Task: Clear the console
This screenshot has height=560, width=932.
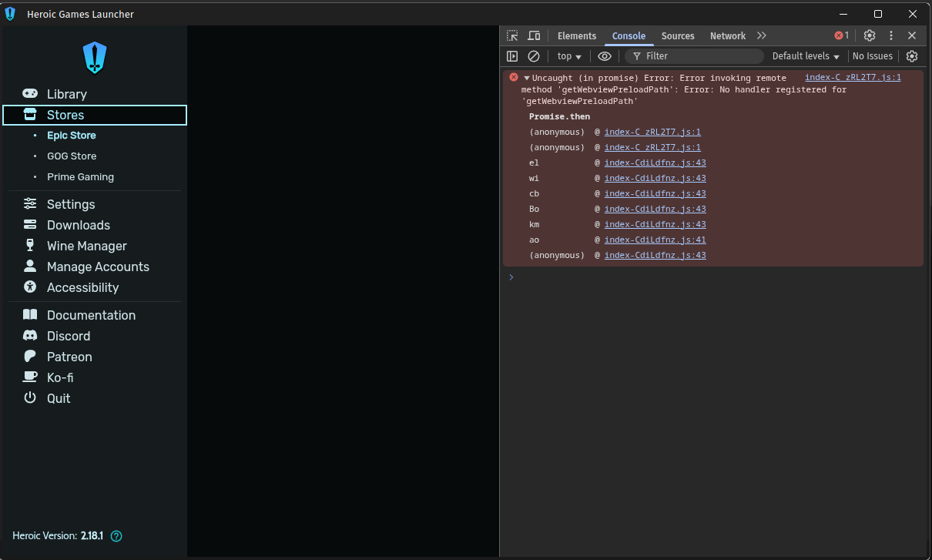Action: [534, 56]
